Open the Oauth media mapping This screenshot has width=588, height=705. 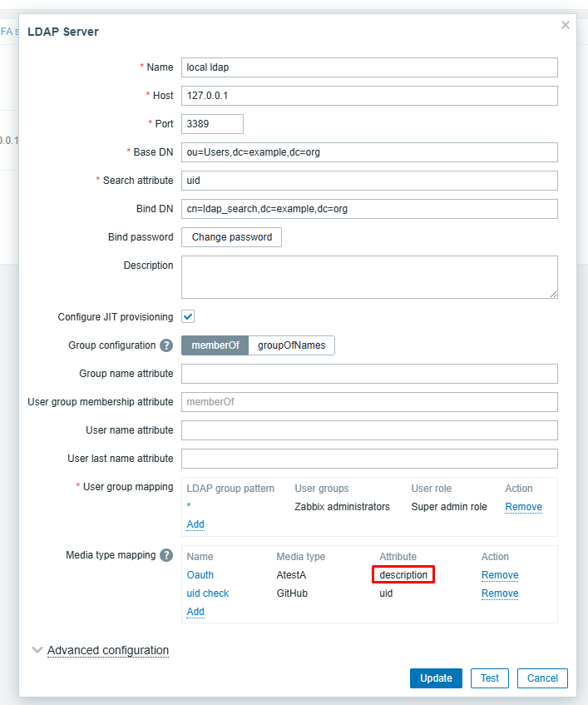coord(200,575)
